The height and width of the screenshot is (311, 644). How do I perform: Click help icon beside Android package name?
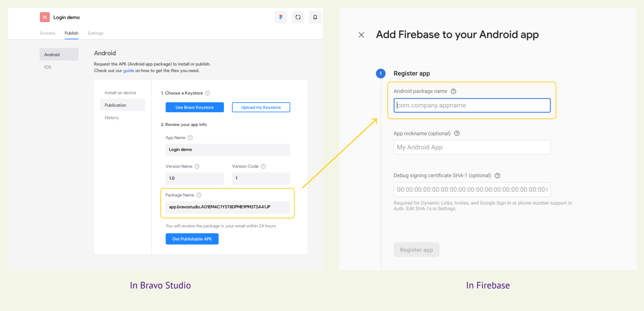tap(454, 91)
